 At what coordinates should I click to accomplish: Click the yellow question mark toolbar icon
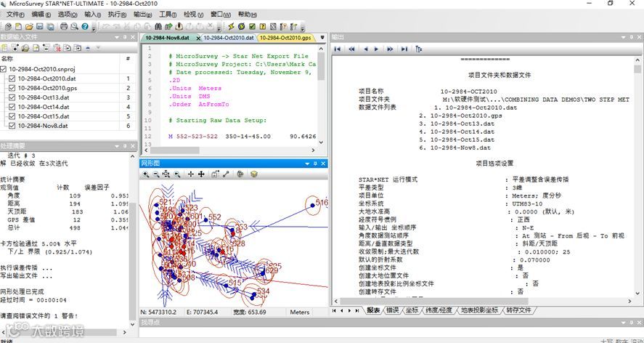tap(263, 27)
